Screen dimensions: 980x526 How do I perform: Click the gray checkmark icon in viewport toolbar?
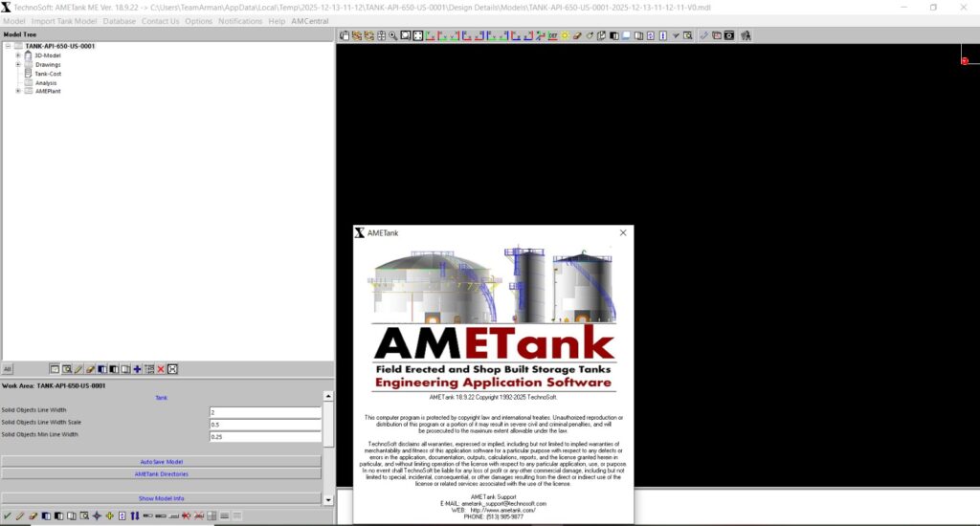coord(676,35)
